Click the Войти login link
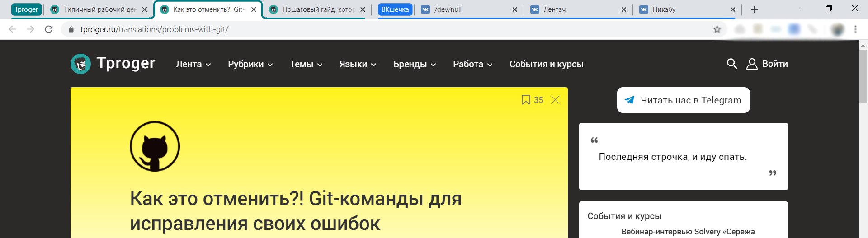868x238 pixels. 775,64
